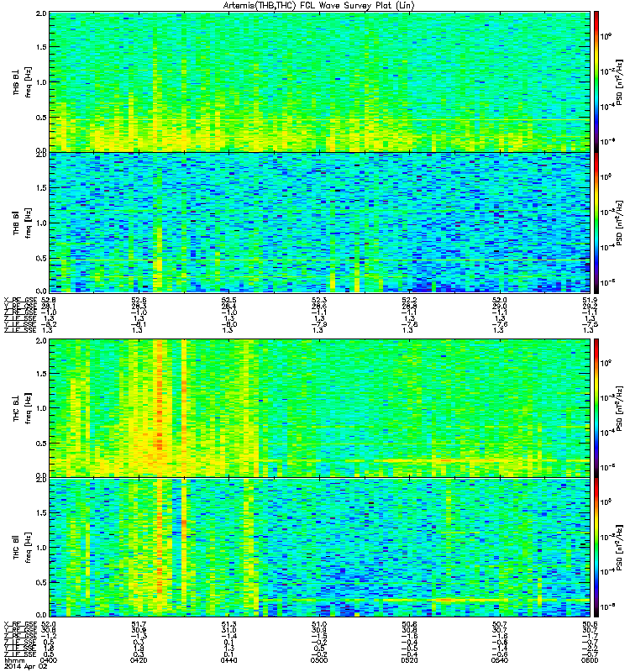The width and height of the screenshot is (630, 672).
Task: Click the PSD [nT²/Hz] label of top panel
Action: click(x=619, y=81)
